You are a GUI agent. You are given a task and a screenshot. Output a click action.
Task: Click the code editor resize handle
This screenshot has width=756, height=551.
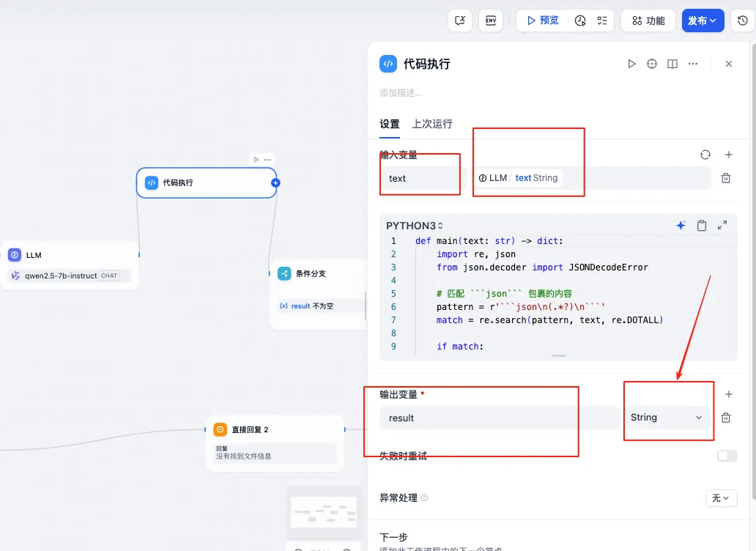pyautogui.click(x=559, y=356)
